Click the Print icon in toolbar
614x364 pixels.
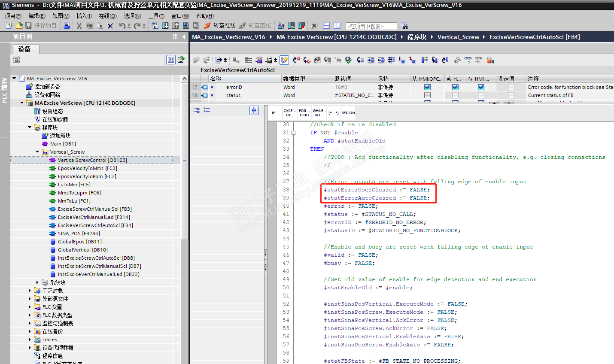[x=67, y=26]
